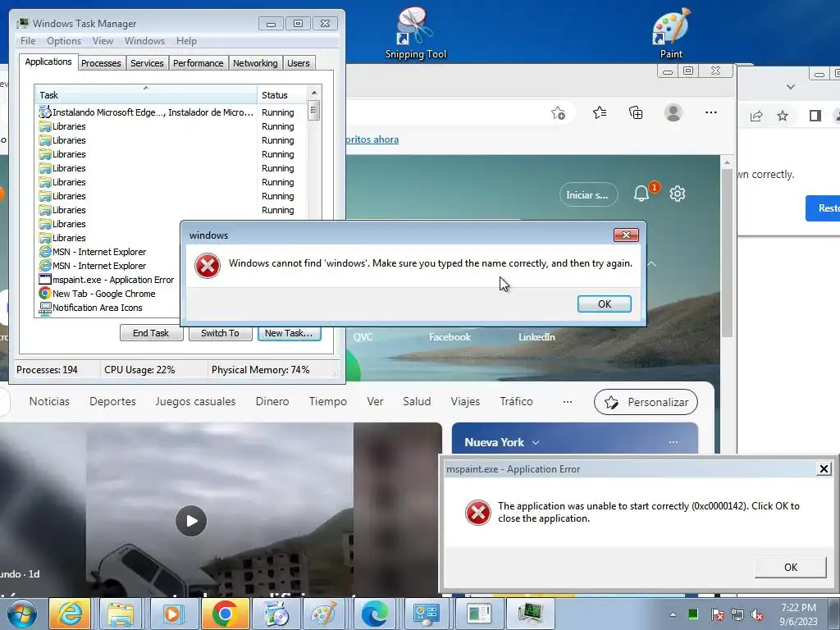Open the installer icon in taskbar
Image resolution: width=840 pixels, height=630 pixels.
276,614
